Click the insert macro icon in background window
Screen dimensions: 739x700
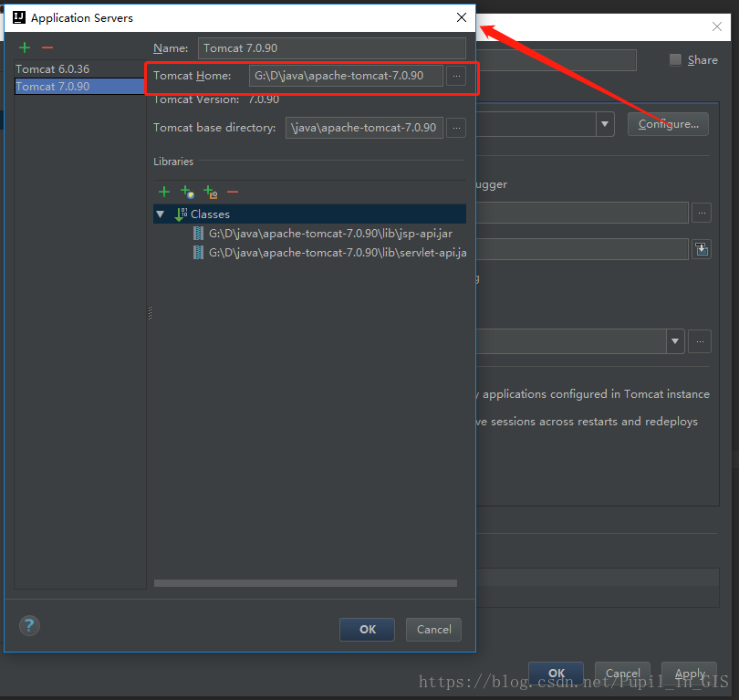pos(702,249)
